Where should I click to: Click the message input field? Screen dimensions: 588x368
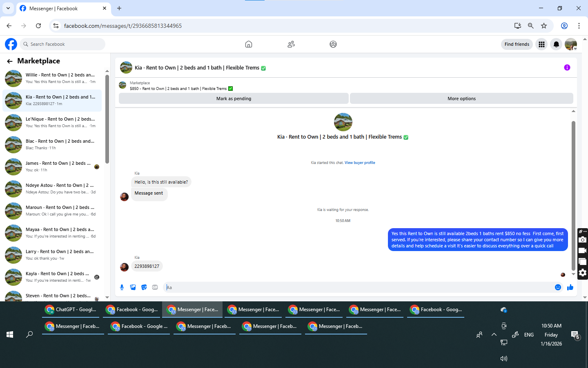coord(359,287)
